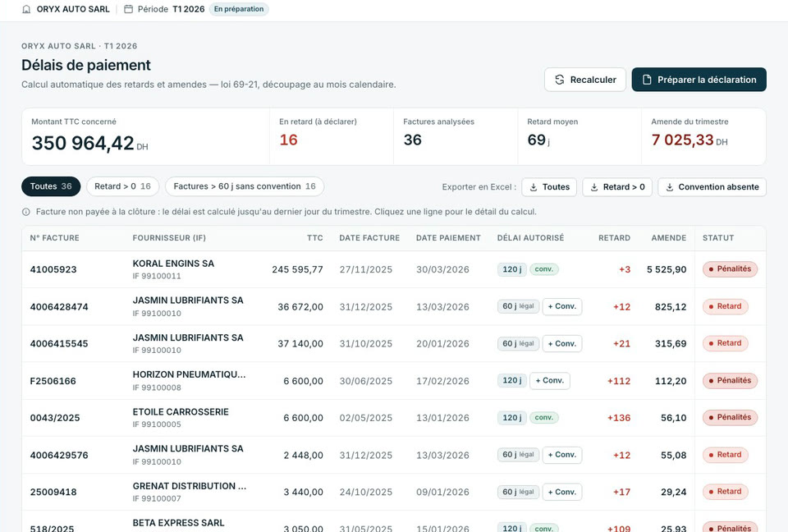Click the recalculate refresh icon
Viewport: 788px width, 532px height.
559,80
